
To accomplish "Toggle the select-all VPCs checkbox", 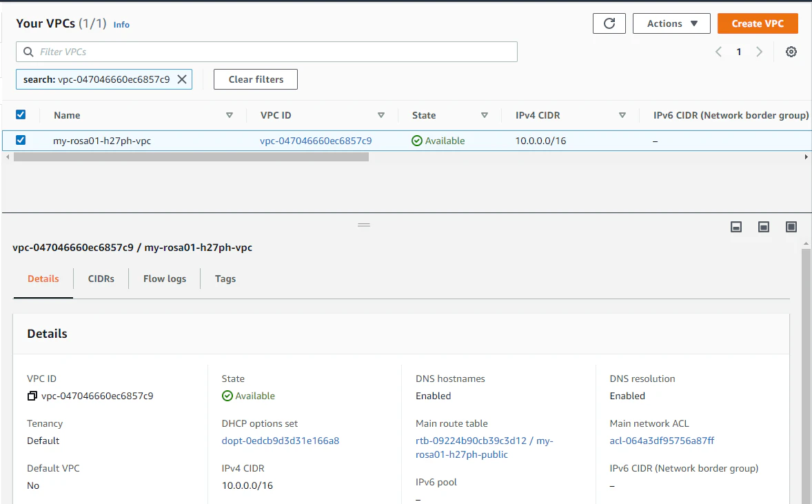I will tap(21, 114).
